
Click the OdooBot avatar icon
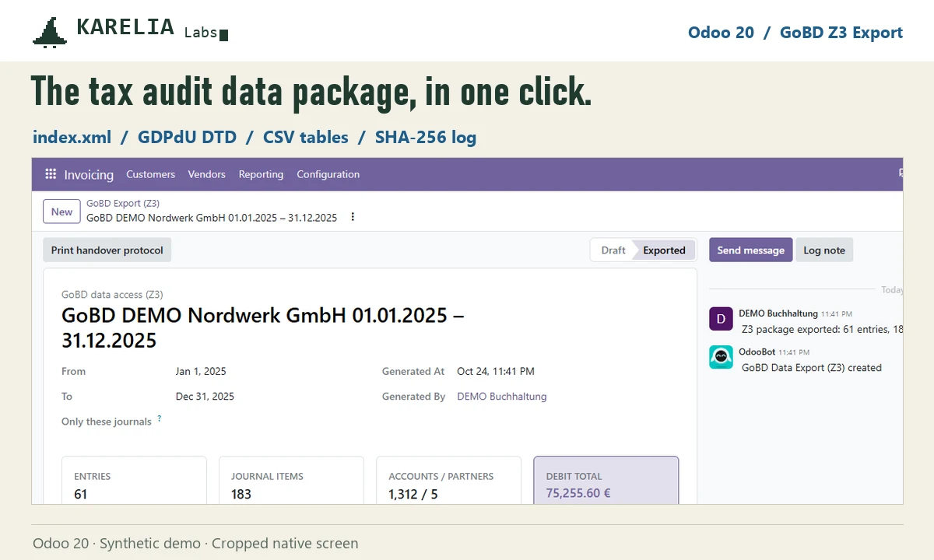coord(721,357)
